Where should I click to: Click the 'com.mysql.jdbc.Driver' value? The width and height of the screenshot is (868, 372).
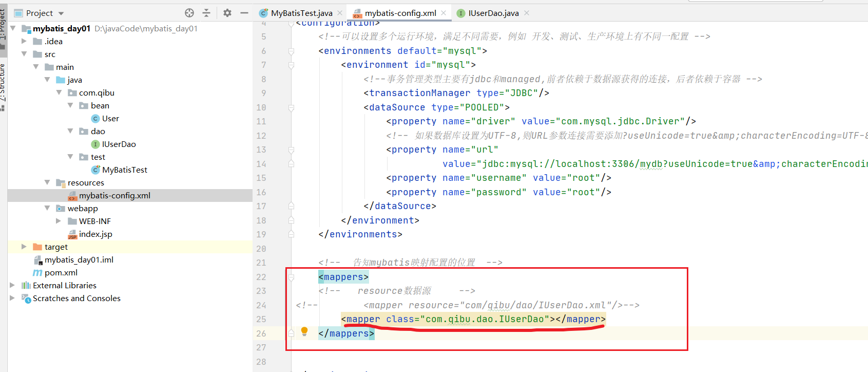coord(620,121)
